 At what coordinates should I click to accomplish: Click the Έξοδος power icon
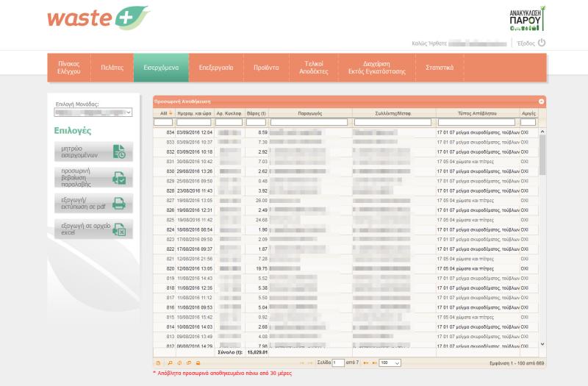[x=542, y=43]
